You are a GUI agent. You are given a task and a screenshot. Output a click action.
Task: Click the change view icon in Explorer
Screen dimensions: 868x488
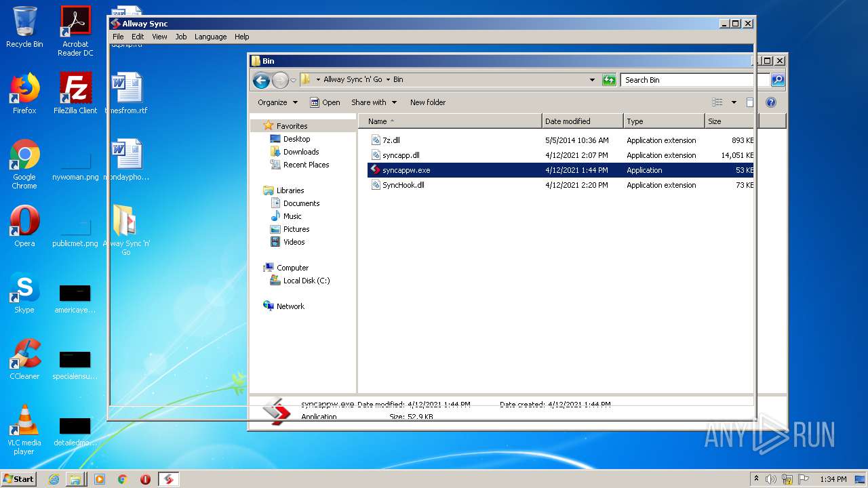pyautogui.click(x=717, y=102)
